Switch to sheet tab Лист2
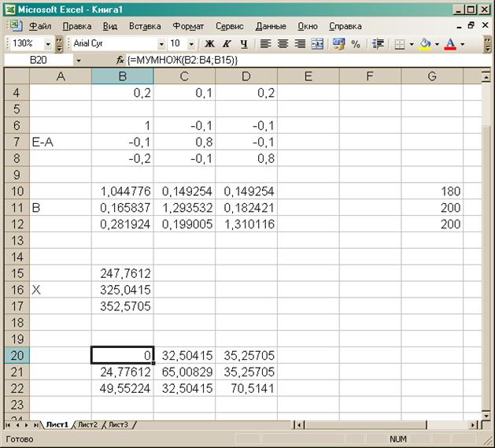The image size is (495, 448). [x=87, y=424]
